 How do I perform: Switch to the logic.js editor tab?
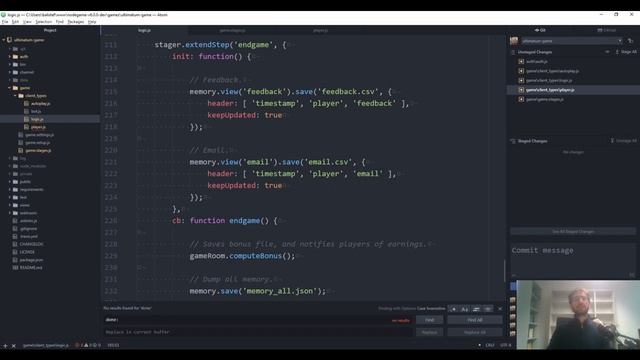pyautogui.click(x=144, y=31)
